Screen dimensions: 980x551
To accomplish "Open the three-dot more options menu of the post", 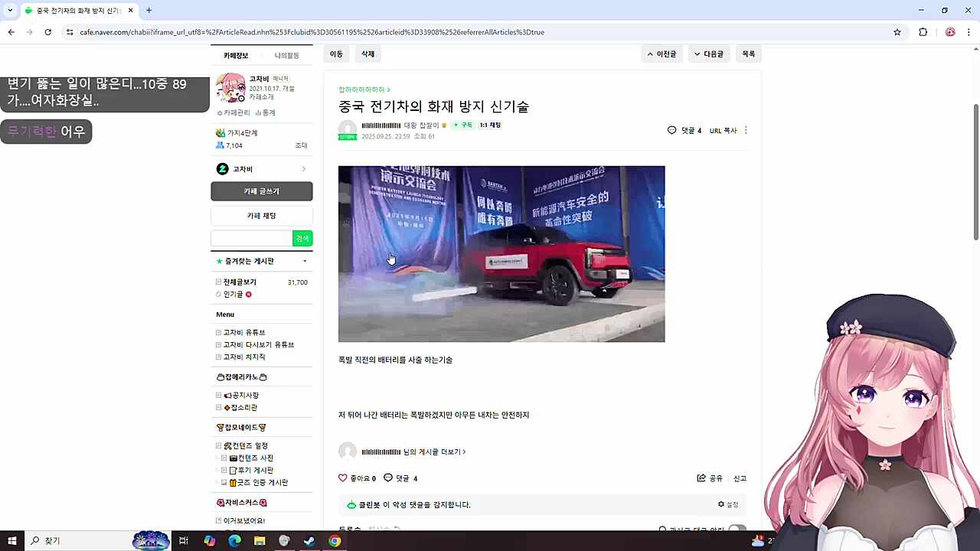I will click(x=746, y=131).
